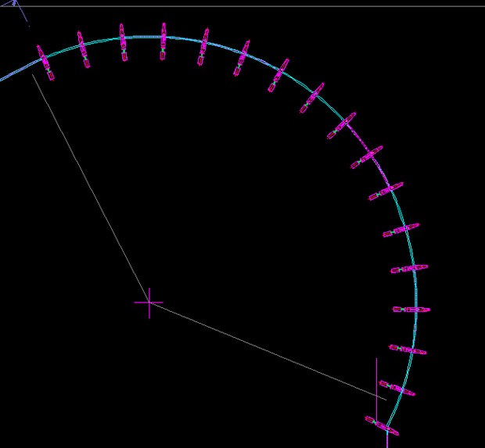Viewport: 485px width, 448px height.
Task: Select the first magenta bracket symbol at the arc's left end
Action: click(x=44, y=62)
